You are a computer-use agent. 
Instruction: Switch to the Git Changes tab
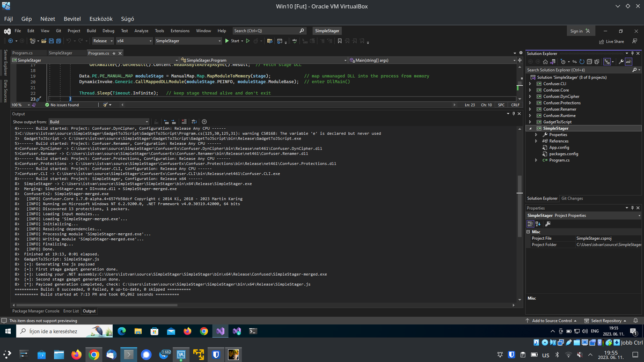click(572, 198)
